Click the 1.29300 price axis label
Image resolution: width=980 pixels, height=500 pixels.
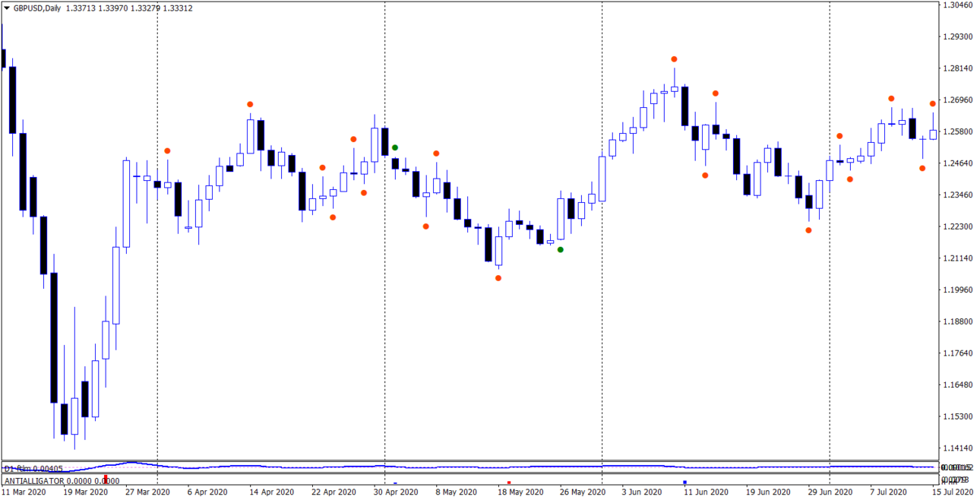point(958,36)
